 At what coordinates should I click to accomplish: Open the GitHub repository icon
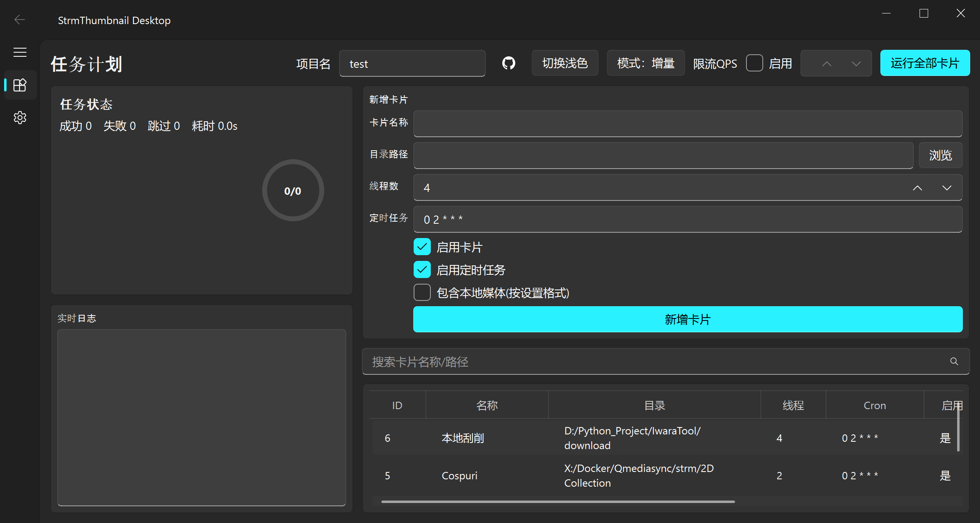tap(508, 63)
